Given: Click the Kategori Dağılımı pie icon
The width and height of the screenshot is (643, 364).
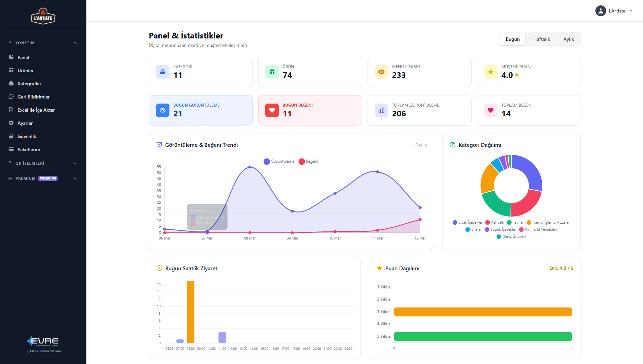Looking at the screenshot, I should [453, 145].
